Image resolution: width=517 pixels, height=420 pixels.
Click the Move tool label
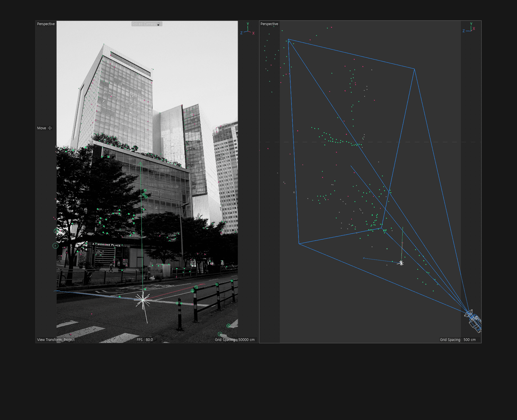(41, 128)
